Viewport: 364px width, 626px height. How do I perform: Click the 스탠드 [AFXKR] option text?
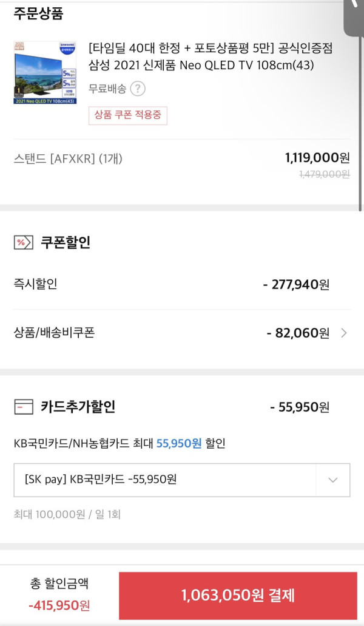click(x=68, y=159)
